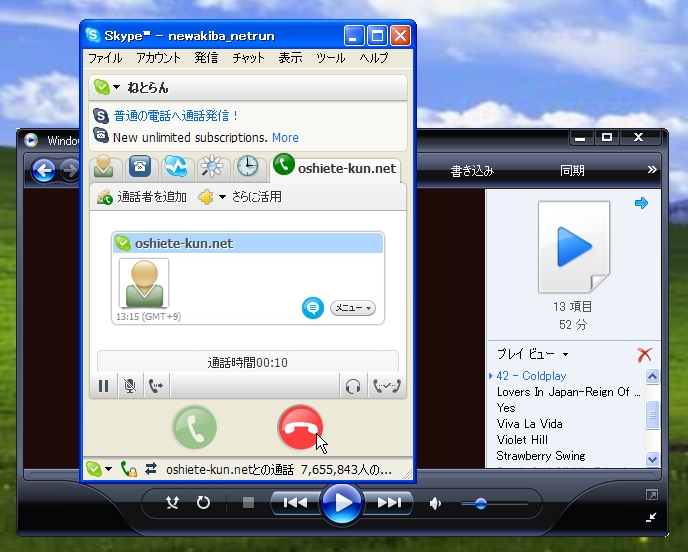Screen dimensions: 688x552
Task: Select track Violet Hill
Action: pos(522,440)
